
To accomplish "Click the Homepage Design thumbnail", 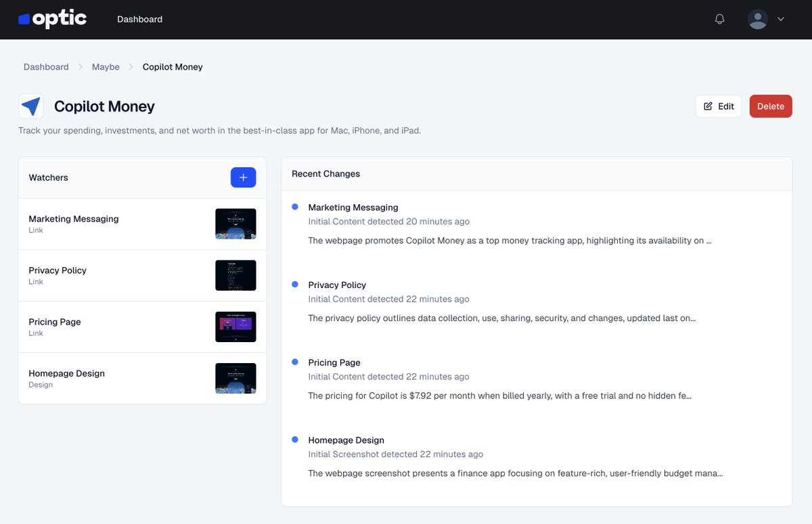I will (x=235, y=378).
